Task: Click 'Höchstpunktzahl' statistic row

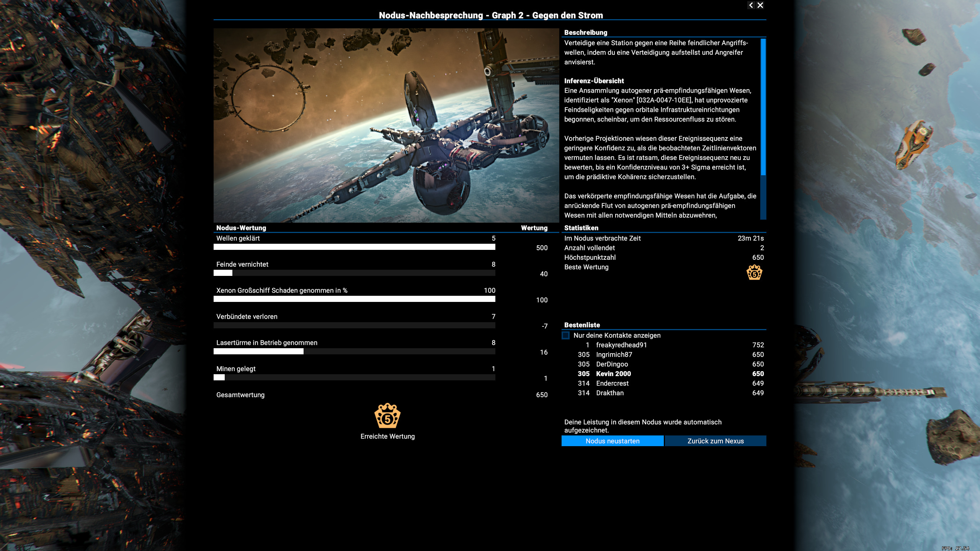Action: 664,258
